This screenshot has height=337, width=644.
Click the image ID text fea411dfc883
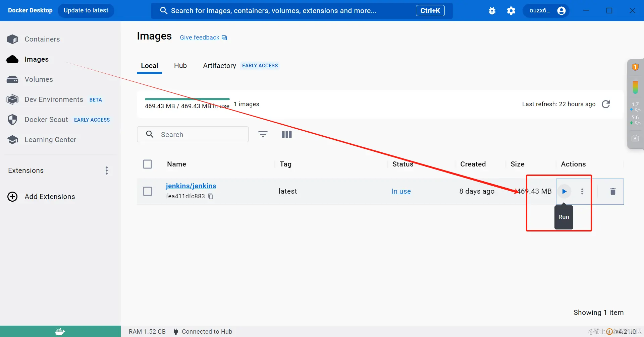click(x=185, y=196)
